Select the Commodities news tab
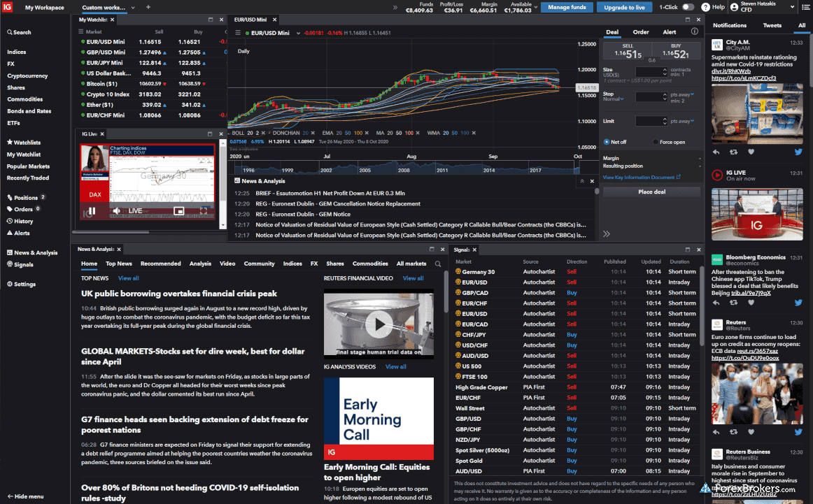 tap(370, 264)
